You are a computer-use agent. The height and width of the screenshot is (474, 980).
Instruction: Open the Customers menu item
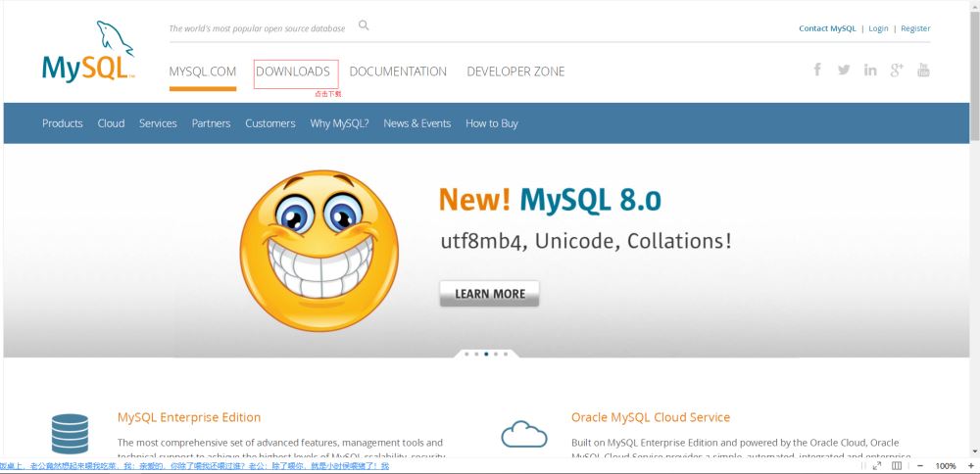pyautogui.click(x=270, y=123)
